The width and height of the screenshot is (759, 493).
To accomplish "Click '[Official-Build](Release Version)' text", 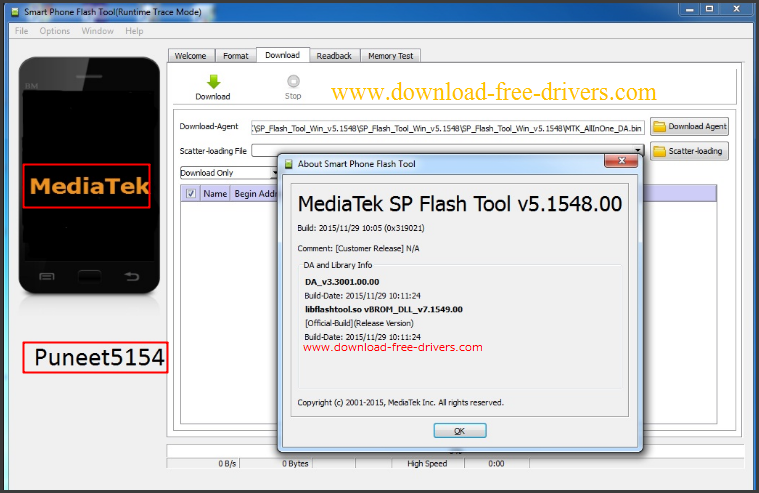I will [359, 323].
